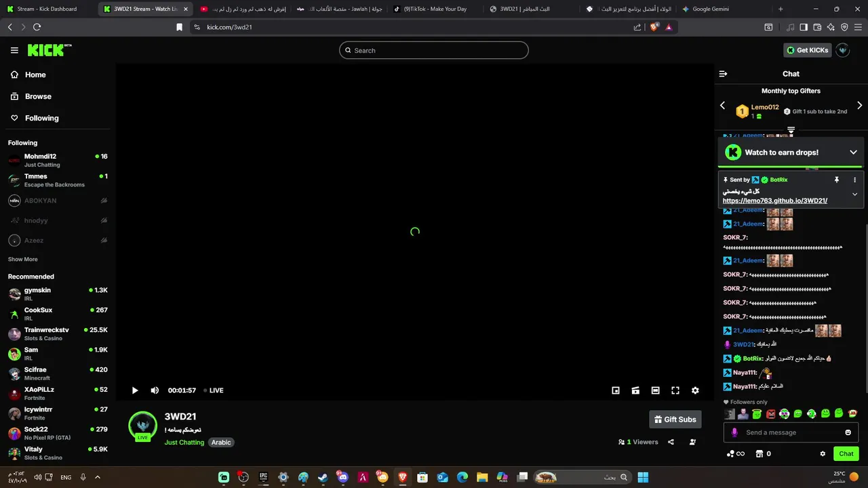Click the share stream icon

[x=671, y=442]
